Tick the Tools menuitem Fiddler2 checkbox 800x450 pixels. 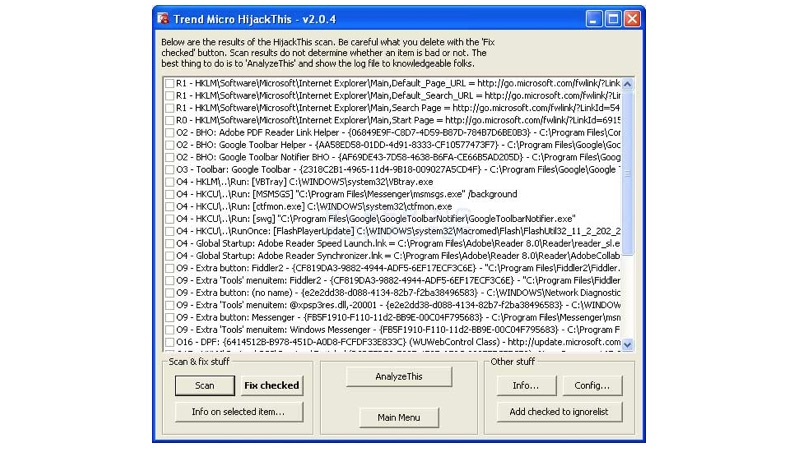(169, 281)
